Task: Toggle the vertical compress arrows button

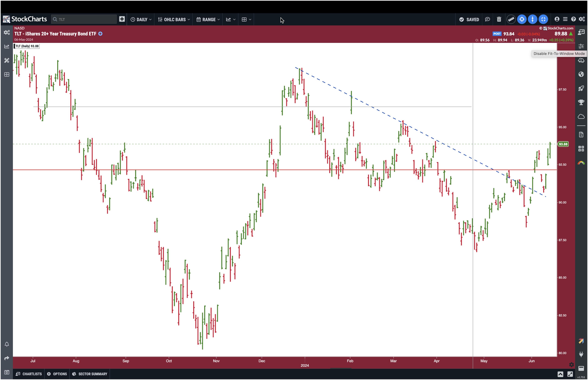Action: click(x=532, y=19)
